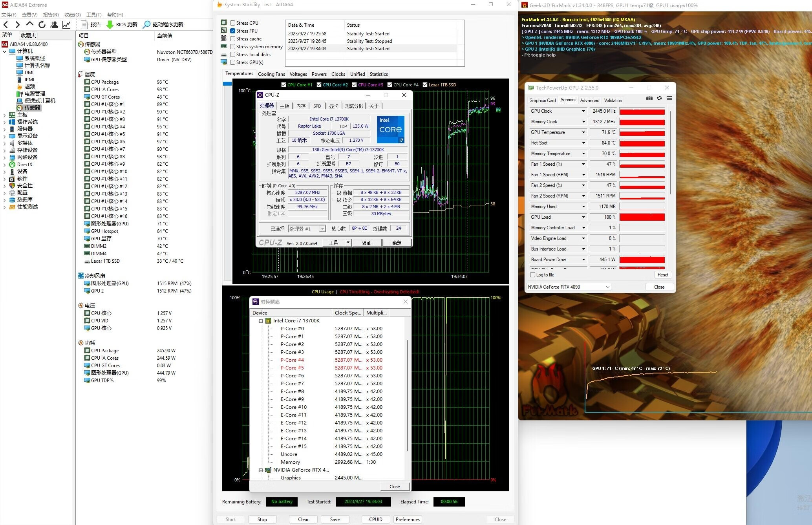Click 驱动程序更新 search icon

(146, 24)
